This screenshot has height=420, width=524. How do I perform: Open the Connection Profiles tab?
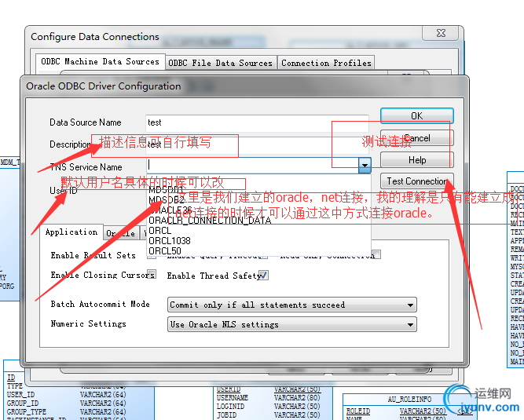click(x=326, y=63)
